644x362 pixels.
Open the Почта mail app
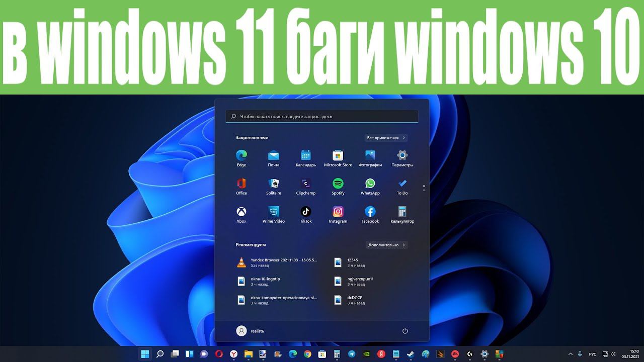pyautogui.click(x=274, y=158)
